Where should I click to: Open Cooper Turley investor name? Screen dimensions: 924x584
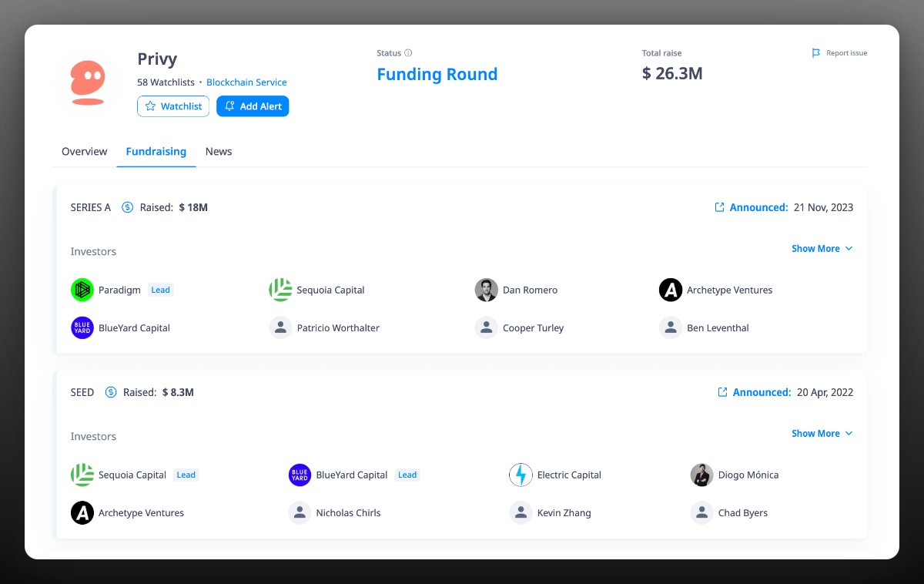pos(533,327)
